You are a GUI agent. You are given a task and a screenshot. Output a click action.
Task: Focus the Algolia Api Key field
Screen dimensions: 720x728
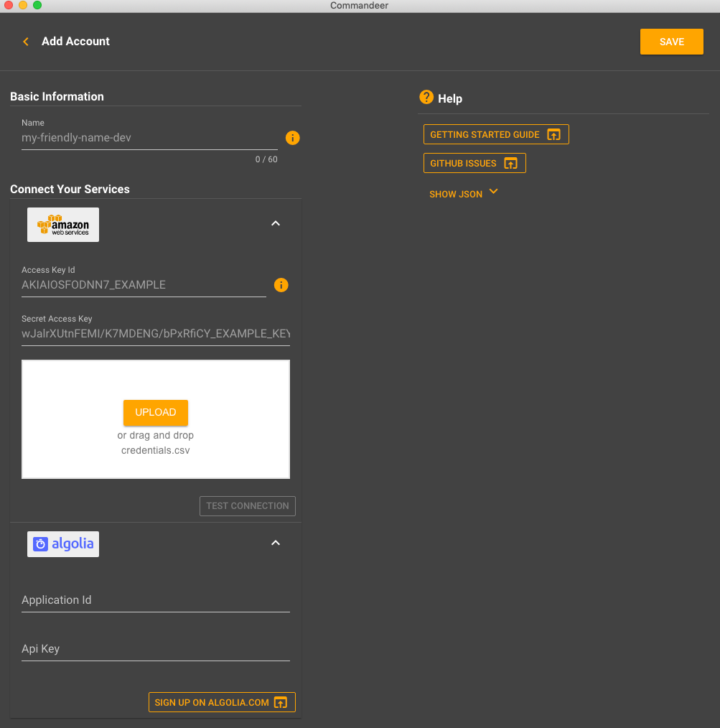(x=156, y=648)
